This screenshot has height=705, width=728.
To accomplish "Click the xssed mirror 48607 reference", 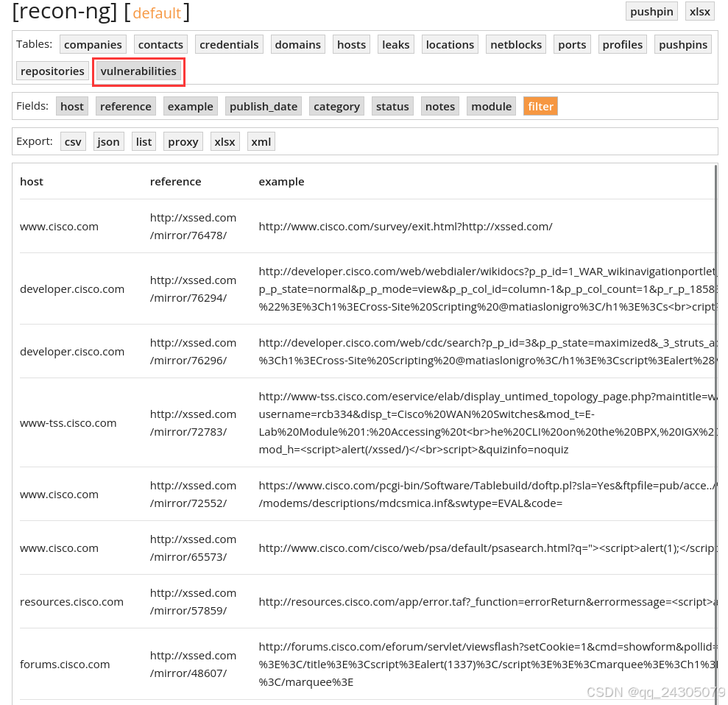I will pos(193,665).
